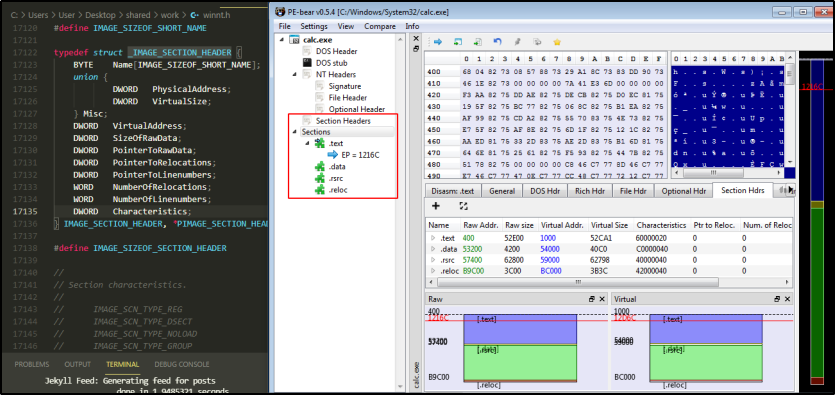Click the Raw Addr. column header

(x=480, y=225)
